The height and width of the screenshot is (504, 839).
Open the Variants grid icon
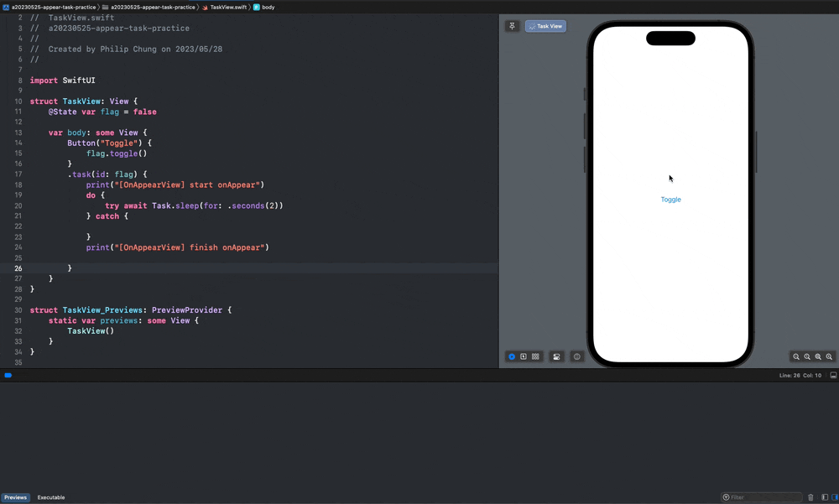(535, 357)
